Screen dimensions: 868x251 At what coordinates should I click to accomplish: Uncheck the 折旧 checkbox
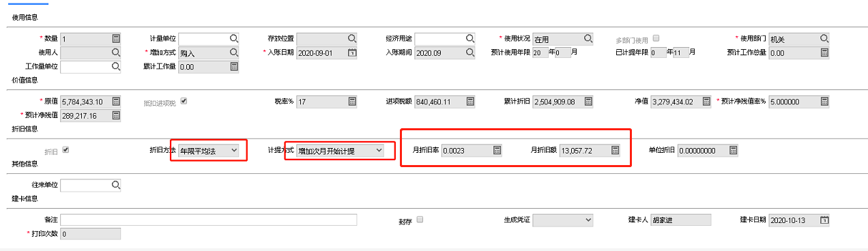coord(66,150)
